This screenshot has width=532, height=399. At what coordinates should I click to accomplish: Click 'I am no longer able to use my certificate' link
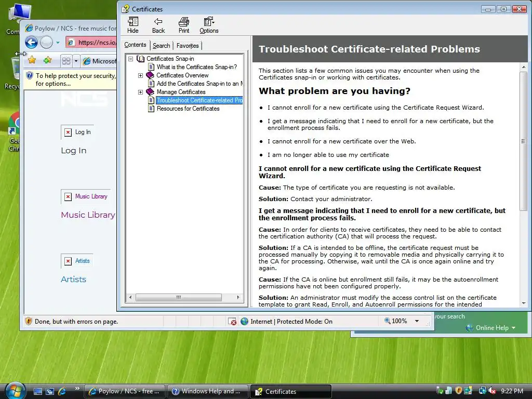point(328,155)
